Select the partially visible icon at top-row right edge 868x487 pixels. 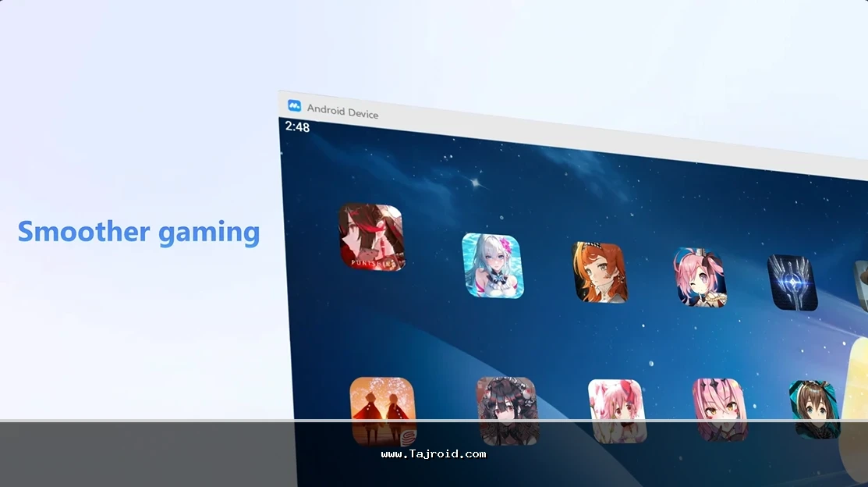[861, 286]
